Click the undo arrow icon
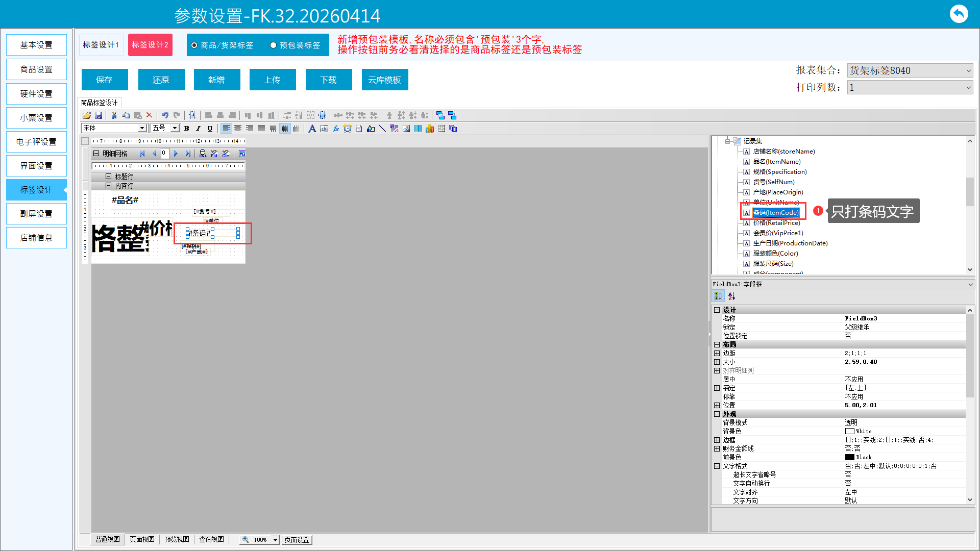This screenshot has width=980, height=551. [x=165, y=115]
